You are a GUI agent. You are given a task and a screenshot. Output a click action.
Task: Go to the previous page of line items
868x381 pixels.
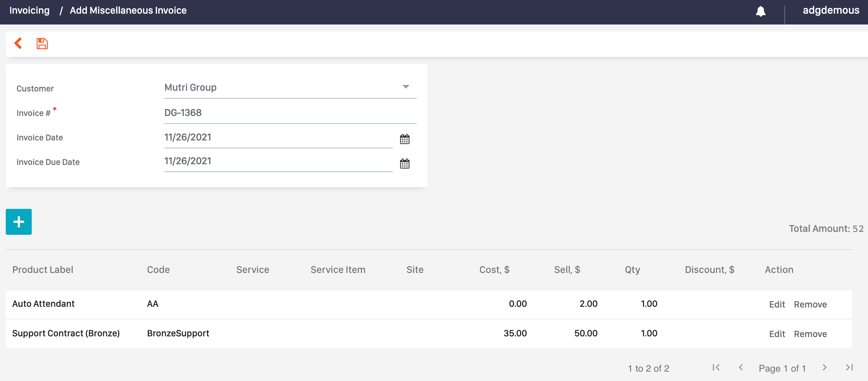(741, 368)
